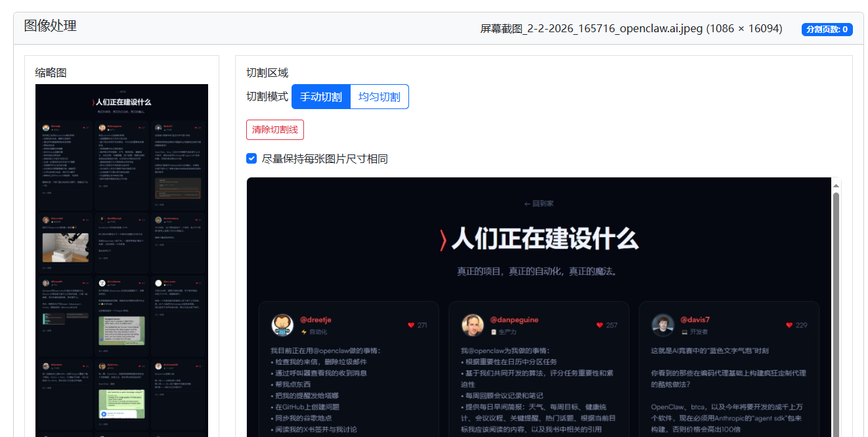Image resolution: width=868 pixels, height=437 pixels.
Task: Click the thumbnail image in 缩略图 panel
Action: click(x=121, y=260)
